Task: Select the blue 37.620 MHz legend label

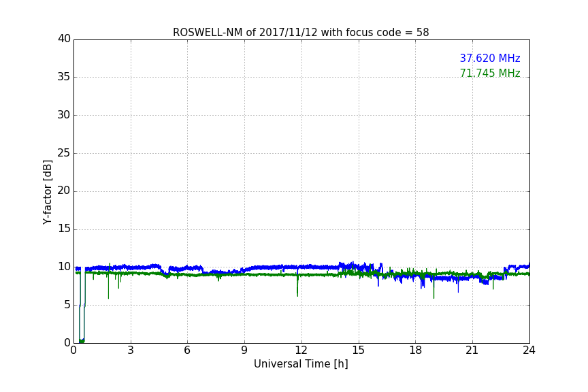Action: 490,58
